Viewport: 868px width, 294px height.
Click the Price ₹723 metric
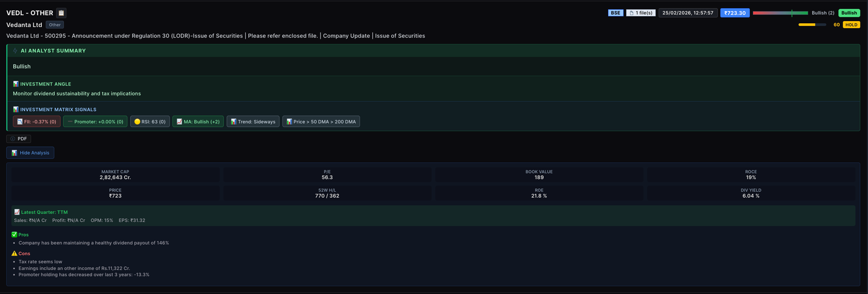pyautogui.click(x=115, y=196)
